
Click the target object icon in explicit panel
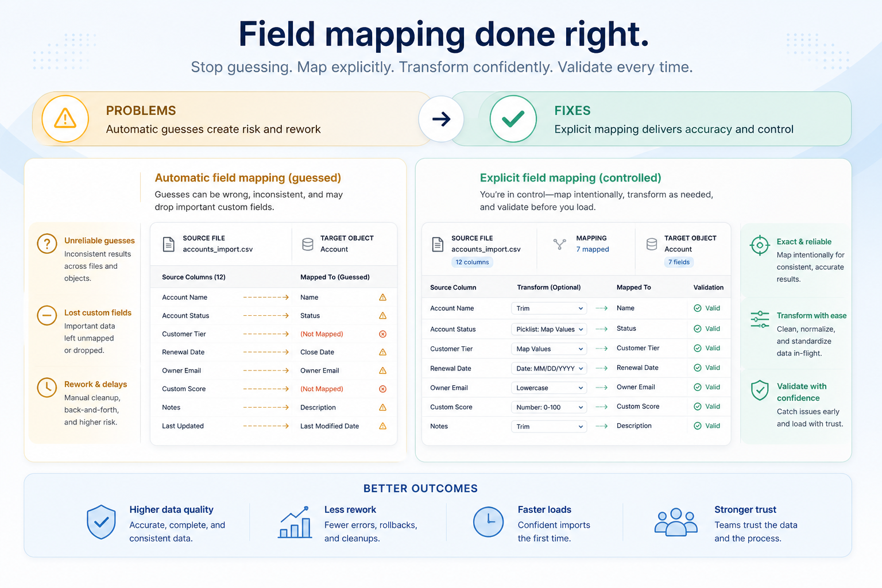[652, 244]
